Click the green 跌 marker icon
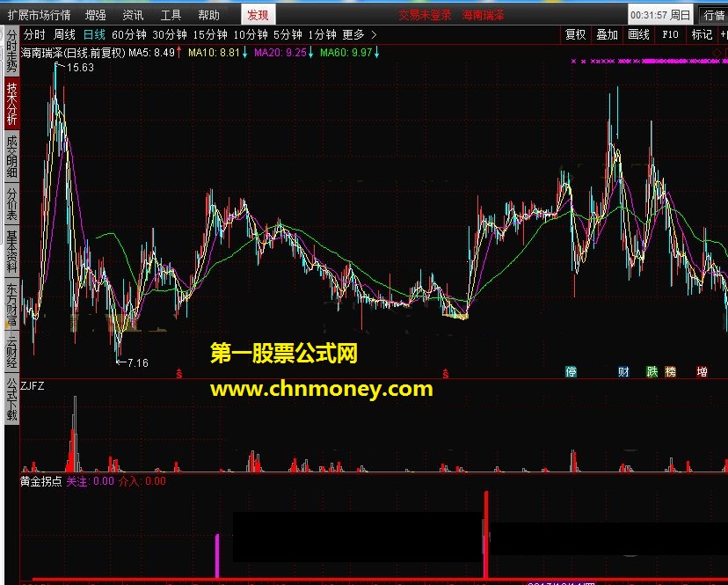Screen dimensions: 728x585 [x=652, y=372]
